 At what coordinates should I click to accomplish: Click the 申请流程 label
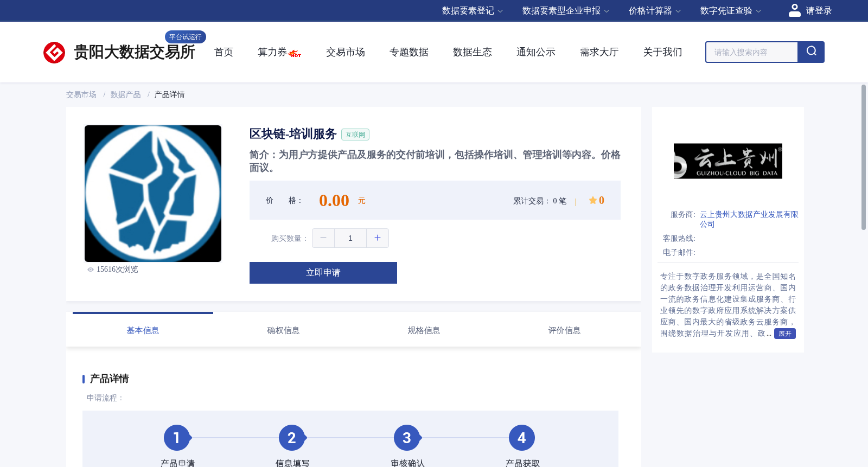pyautogui.click(x=105, y=398)
